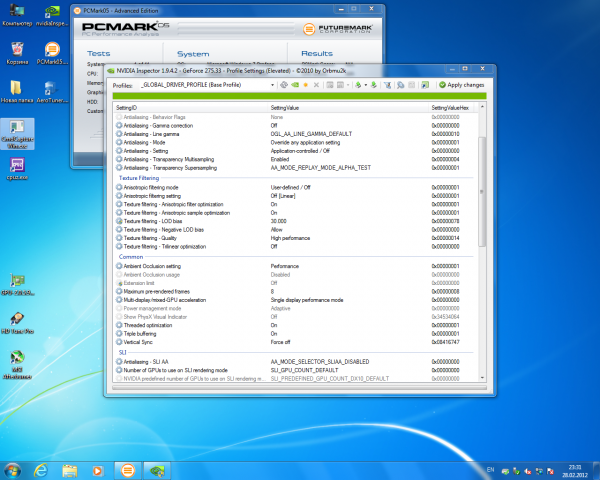Click the settings list scroll up arrow
600x480 pixels.
(482, 107)
